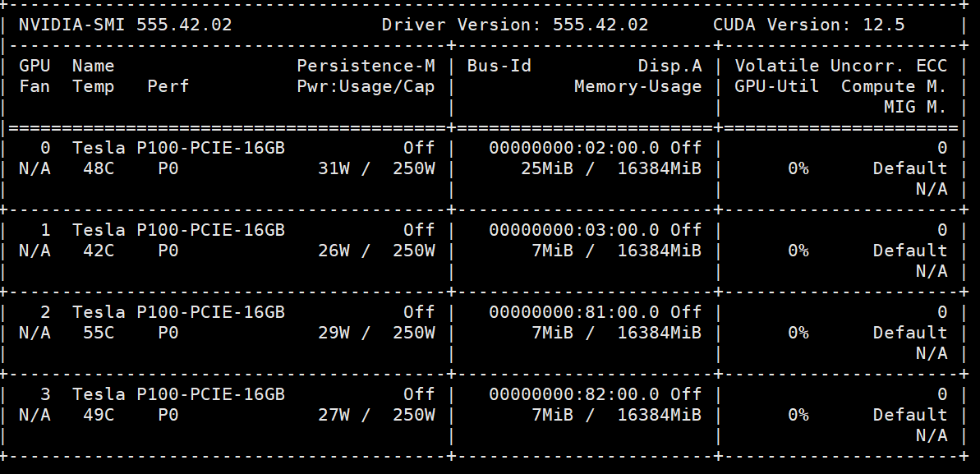Click the 48C temperature of GPU 0
The image size is (980, 474).
[x=99, y=168]
